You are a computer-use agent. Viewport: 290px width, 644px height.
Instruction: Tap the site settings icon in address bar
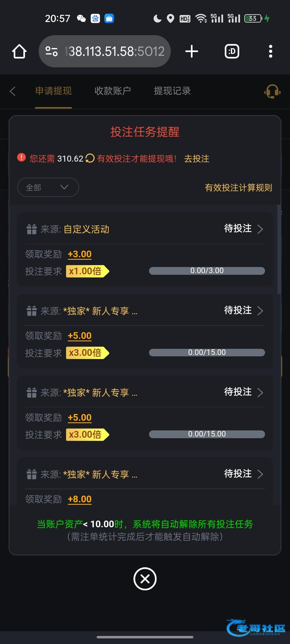[52, 51]
